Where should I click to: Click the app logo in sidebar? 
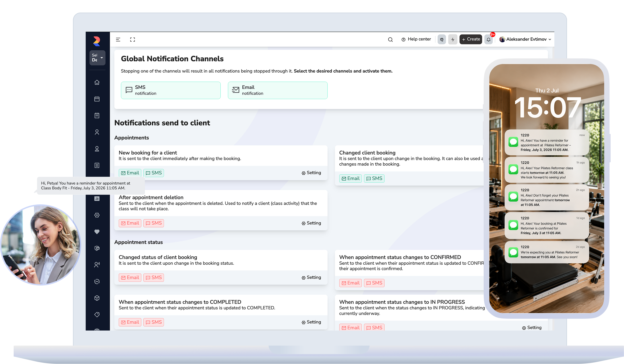point(97,41)
